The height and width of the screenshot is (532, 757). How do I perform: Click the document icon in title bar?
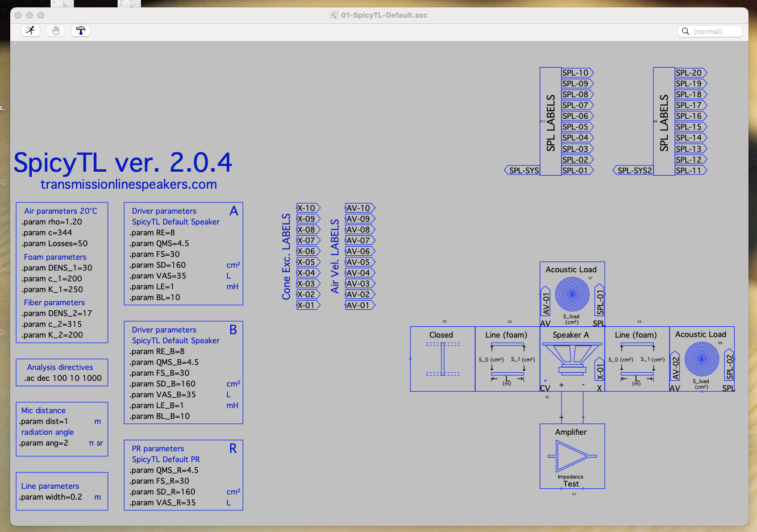coord(334,15)
